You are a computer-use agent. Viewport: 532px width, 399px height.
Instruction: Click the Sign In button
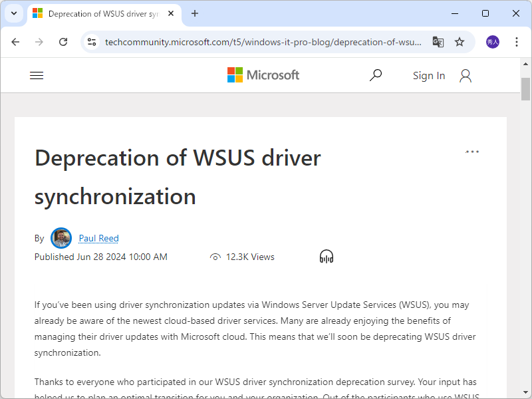(428, 75)
